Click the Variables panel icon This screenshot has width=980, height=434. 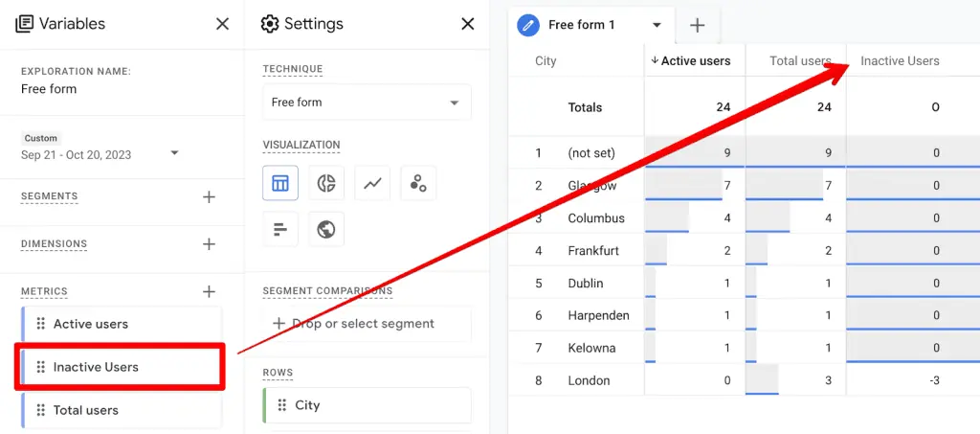point(24,24)
